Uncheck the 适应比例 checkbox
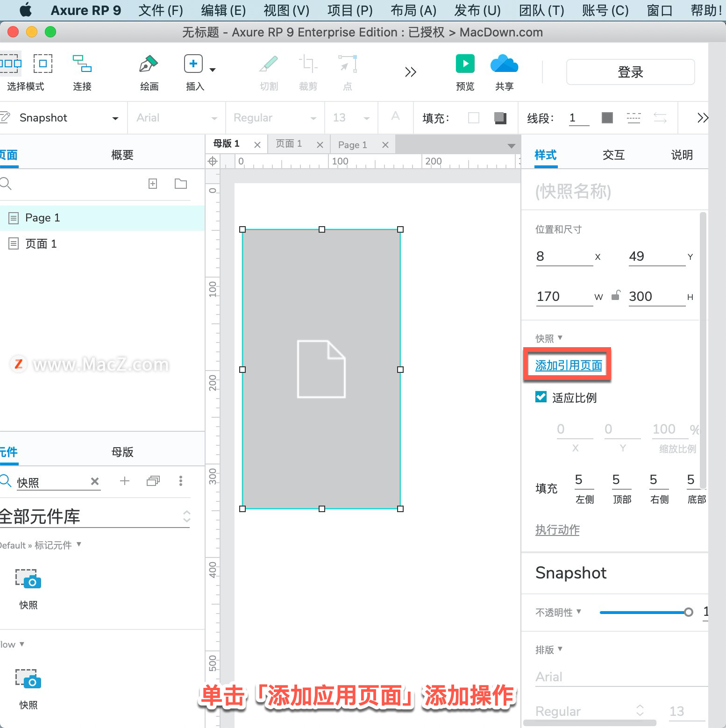Image resolution: width=726 pixels, height=728 pixels. pos(541,397)
